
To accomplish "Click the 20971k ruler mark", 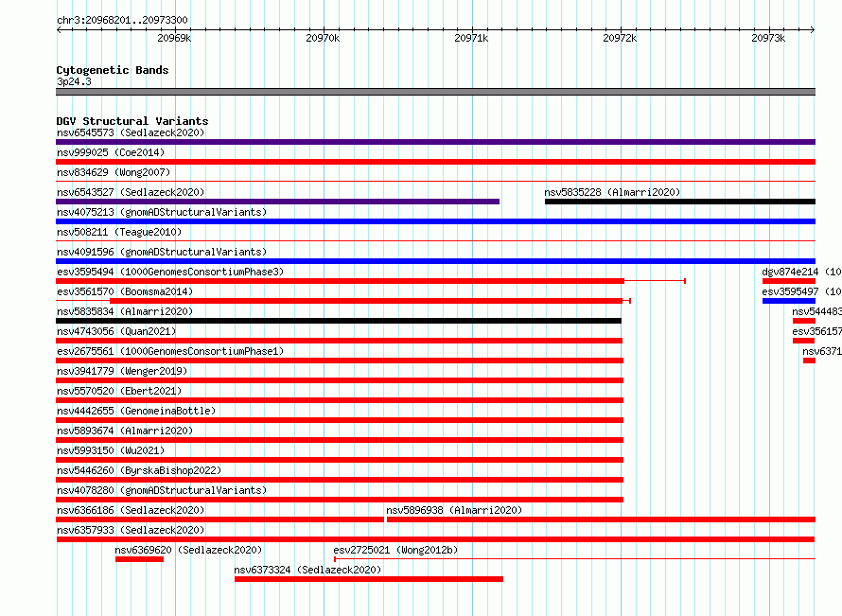I will [x=471, y=38].
